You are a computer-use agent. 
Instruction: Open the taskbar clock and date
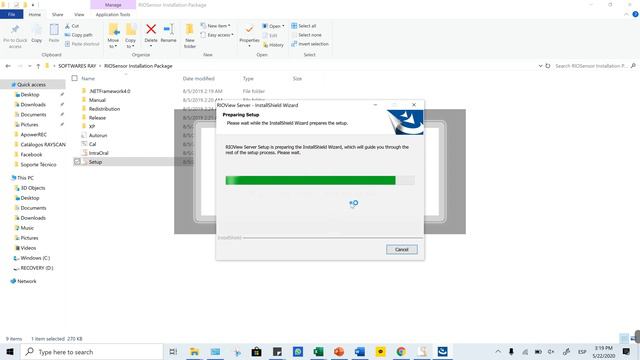604,351
